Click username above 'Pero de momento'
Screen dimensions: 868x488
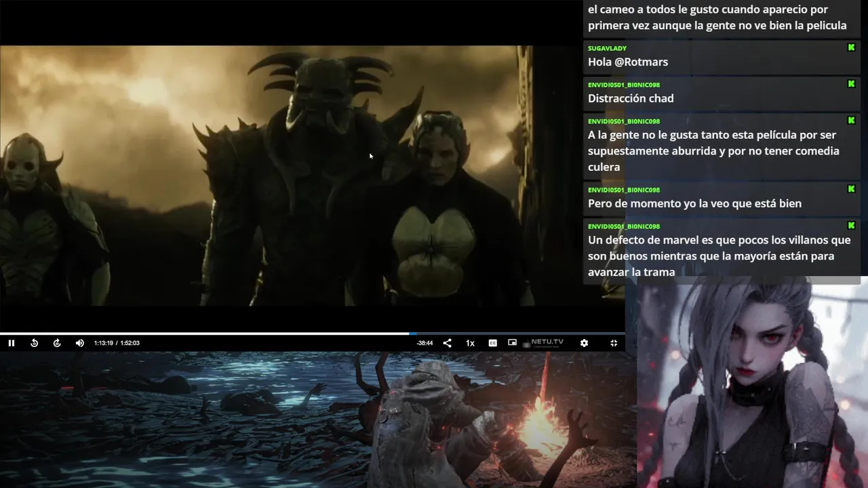[x=624, y=190]
